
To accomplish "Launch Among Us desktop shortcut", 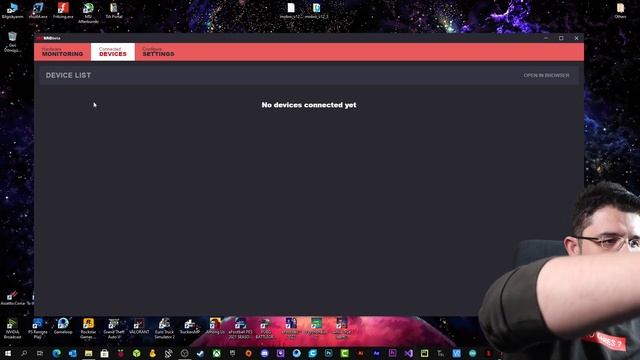I will coord(215,327).
